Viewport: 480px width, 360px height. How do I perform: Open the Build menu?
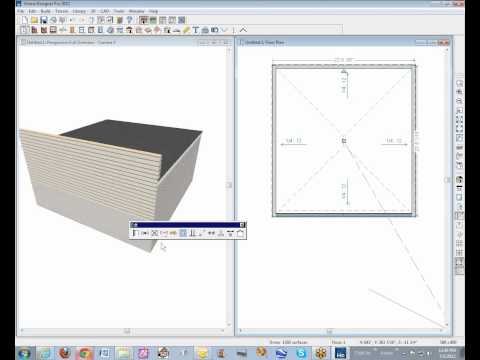[46, 11]
